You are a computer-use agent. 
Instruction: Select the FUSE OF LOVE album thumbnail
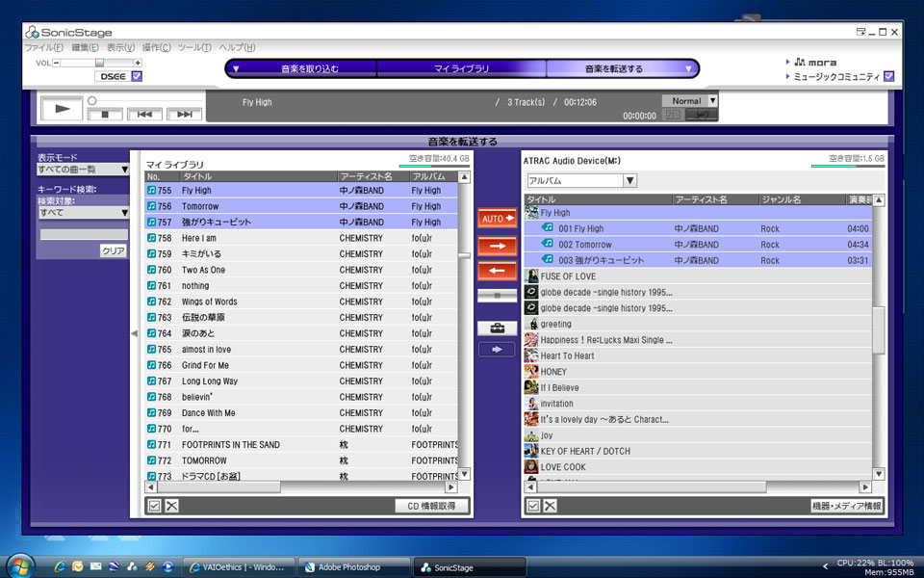(531, 276)
